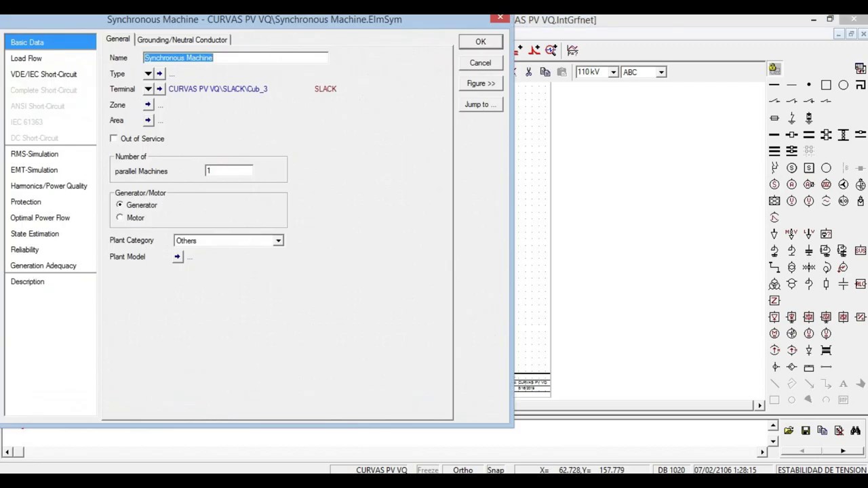Toggle Ortho in the status bar
Screen dimensions: 868x488
463,470
